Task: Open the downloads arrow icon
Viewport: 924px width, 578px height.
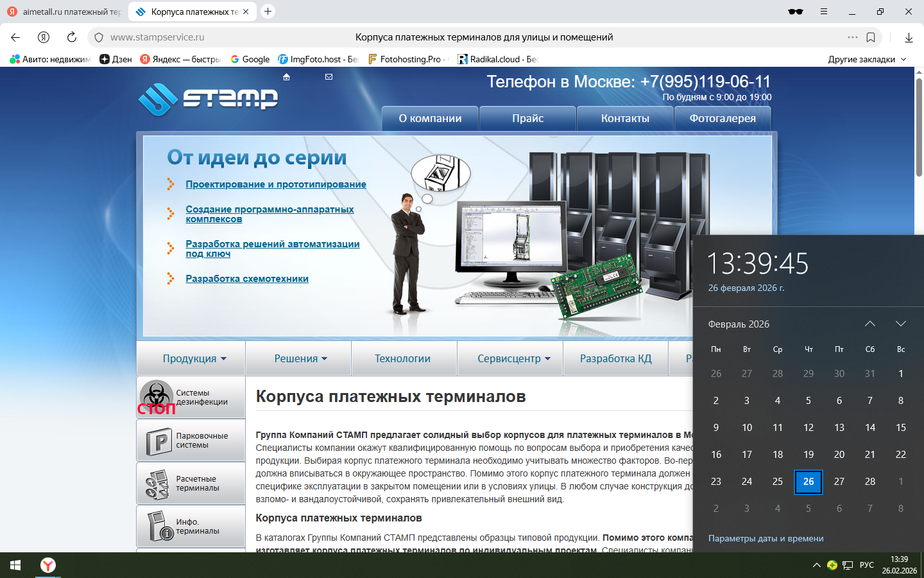Action: (909, 37)
